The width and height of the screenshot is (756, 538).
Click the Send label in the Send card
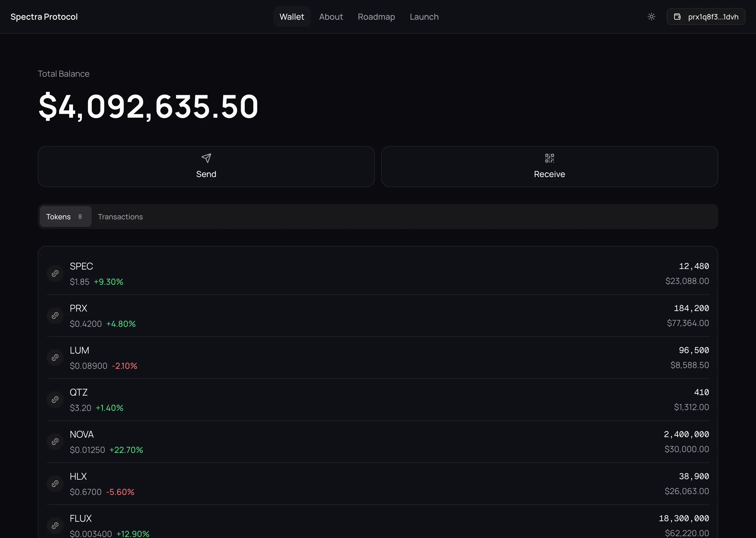206,174
